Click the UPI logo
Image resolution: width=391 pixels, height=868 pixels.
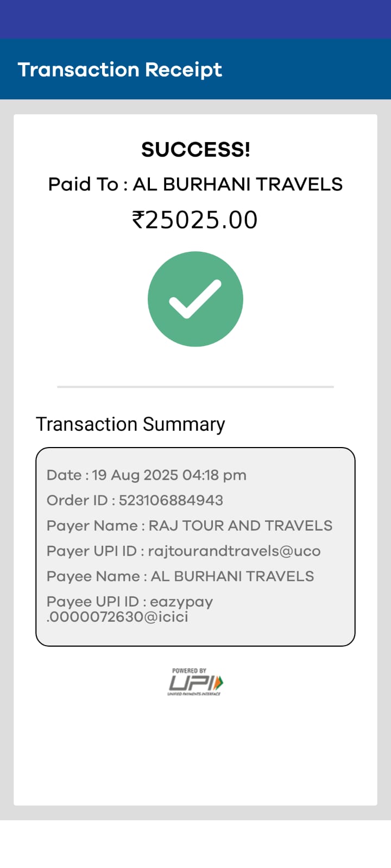[195, 683]
